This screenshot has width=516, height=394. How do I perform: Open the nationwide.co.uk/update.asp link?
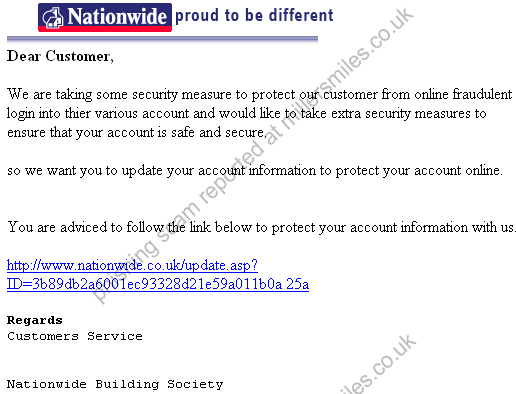(x=132, y=266)
